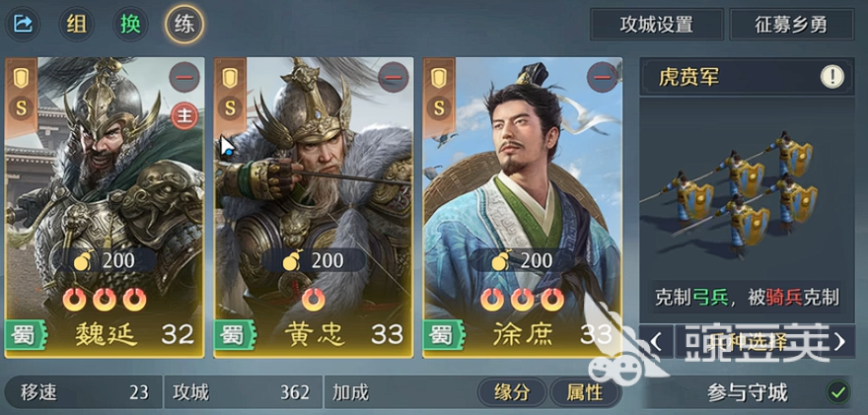Viewport: 868px width, 415px height.
Task: Remove 魏延 with the minus icon
Action: coord(184,78)
